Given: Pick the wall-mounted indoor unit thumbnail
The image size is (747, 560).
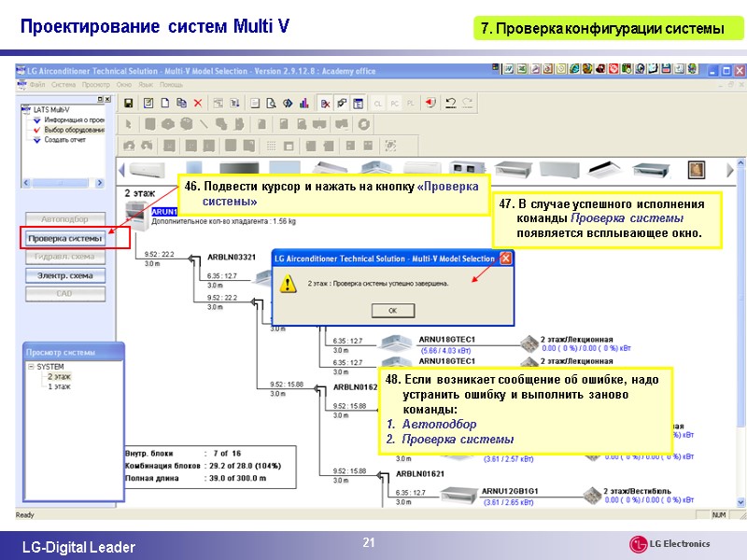Looking at the screenshot, I should coord(148,170).
